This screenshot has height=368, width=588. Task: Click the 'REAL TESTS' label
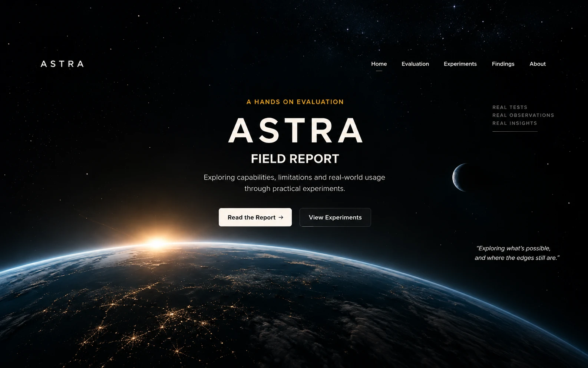click(510, 107)
